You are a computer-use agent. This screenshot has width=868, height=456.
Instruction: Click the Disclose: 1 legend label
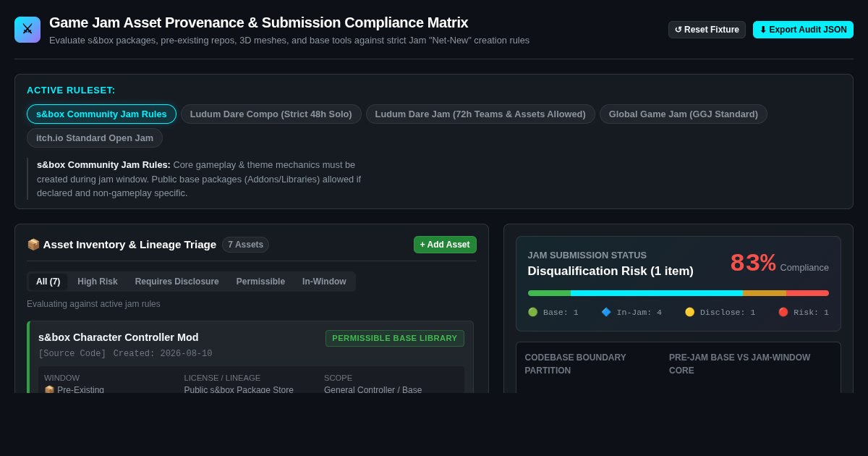728,313
